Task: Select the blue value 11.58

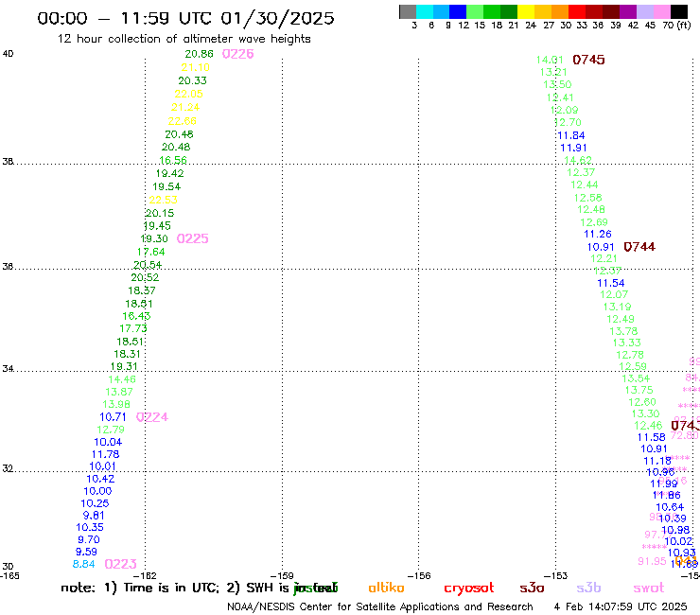Action: click(652, 438)
